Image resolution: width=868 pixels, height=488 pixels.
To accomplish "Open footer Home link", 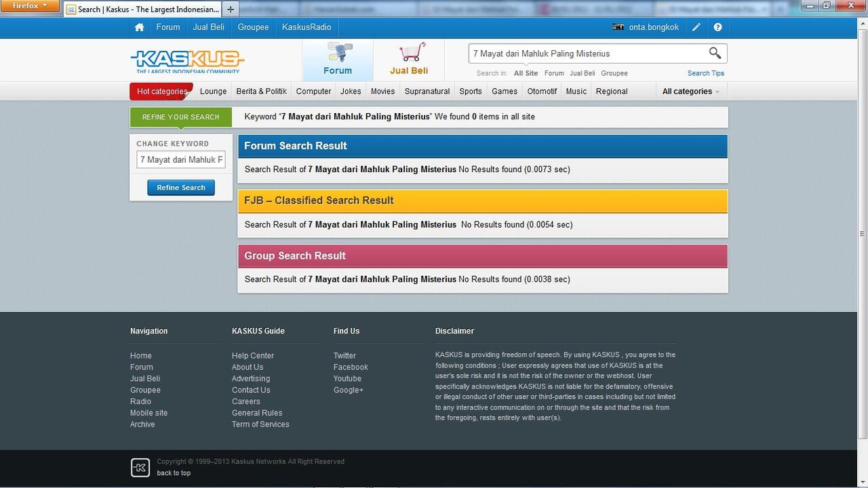I will coord(141,356).
